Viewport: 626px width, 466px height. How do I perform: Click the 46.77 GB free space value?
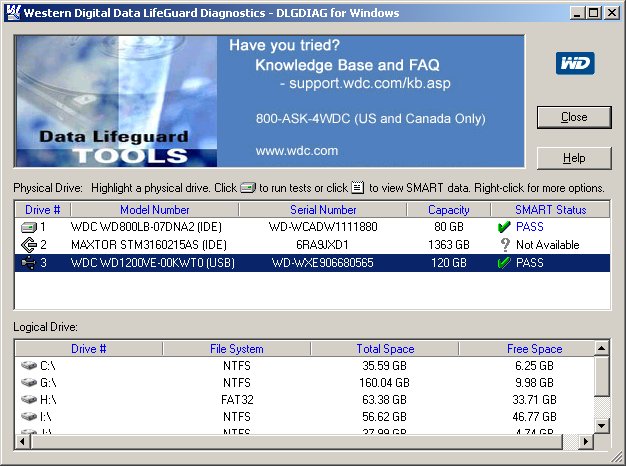[x=534, y=416]
